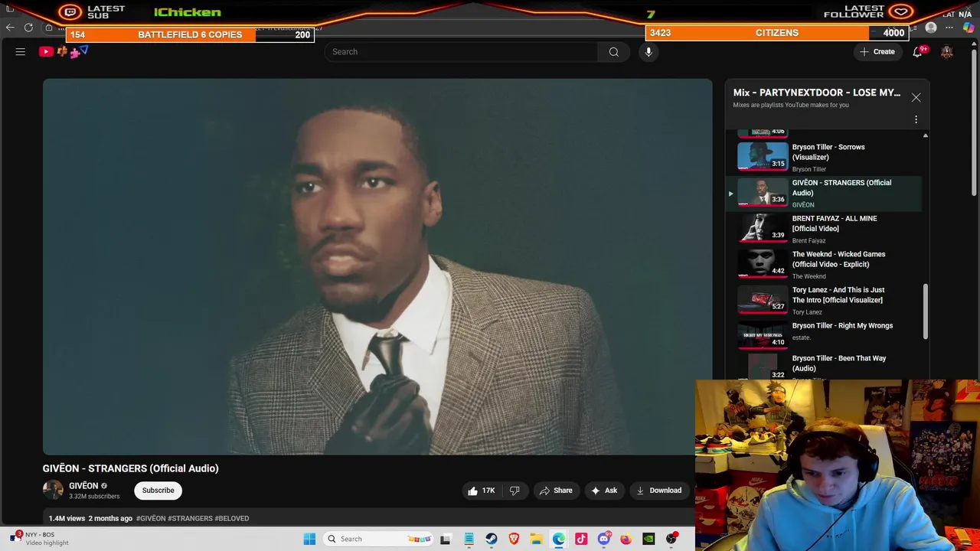Click the #STRANGERS hashtag

point(190,518)
